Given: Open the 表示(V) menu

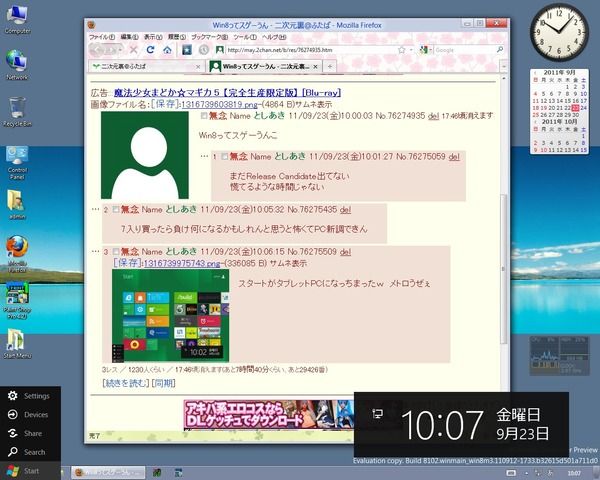Looking at the screenshot, I should point(153,37).
